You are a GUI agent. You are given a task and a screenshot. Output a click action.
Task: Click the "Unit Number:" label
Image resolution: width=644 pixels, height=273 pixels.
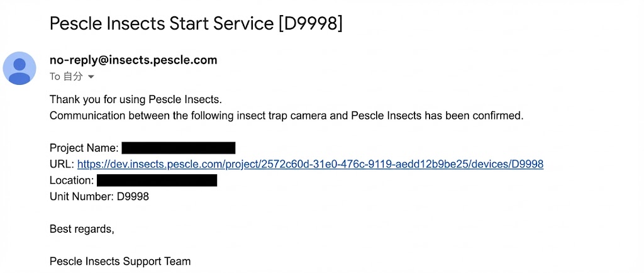(x=82, y=196)
